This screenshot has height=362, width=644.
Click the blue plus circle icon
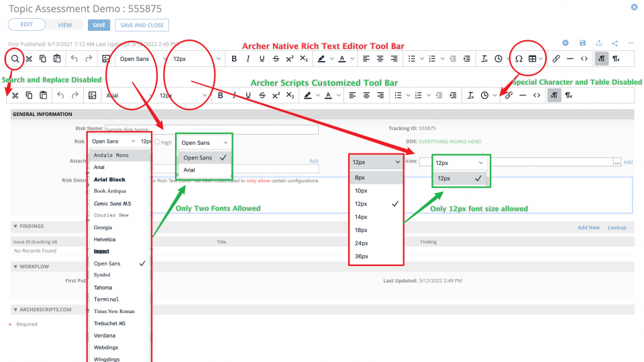point(566,43)
